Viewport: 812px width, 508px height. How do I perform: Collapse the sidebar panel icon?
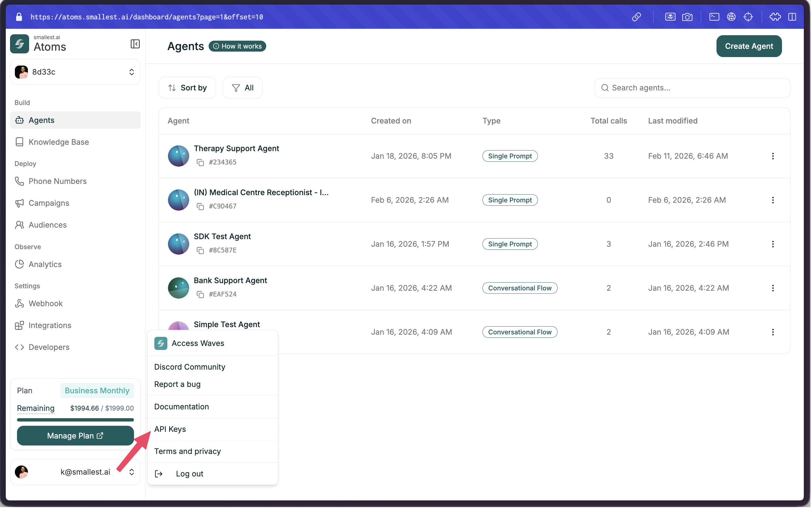[135, 44]
